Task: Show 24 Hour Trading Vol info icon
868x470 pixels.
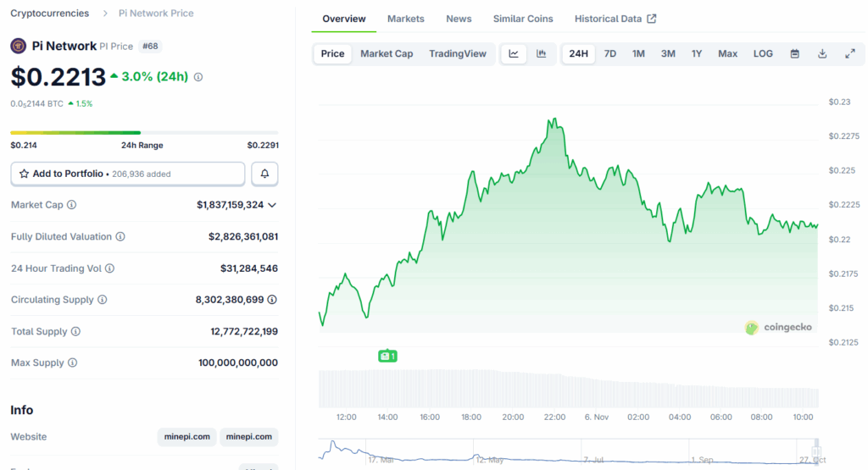Action: (x=109, y=268)
